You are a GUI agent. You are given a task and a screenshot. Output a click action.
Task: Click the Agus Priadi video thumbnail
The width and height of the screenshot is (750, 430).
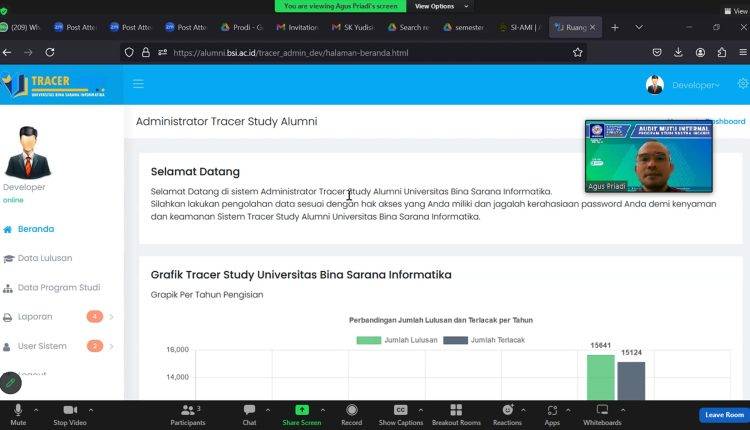coord(649,156)
